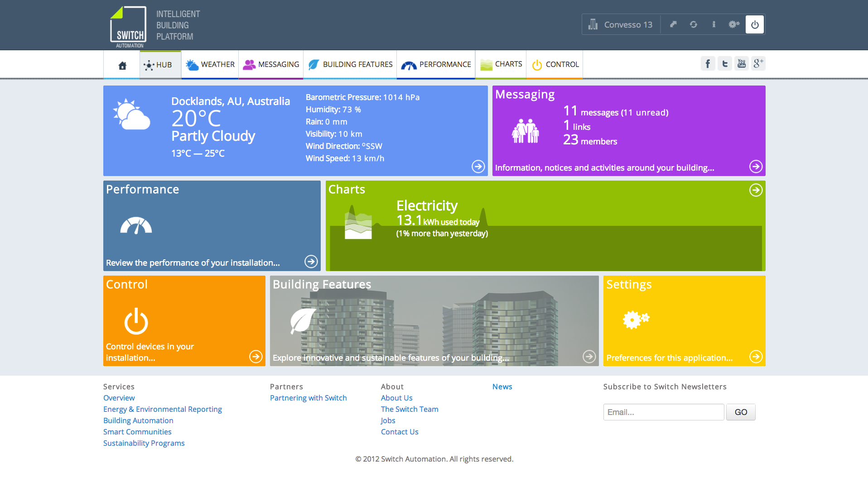Viewport: 868px width, 477px height.
Task: Click the info icon in header
Action: 714,24
